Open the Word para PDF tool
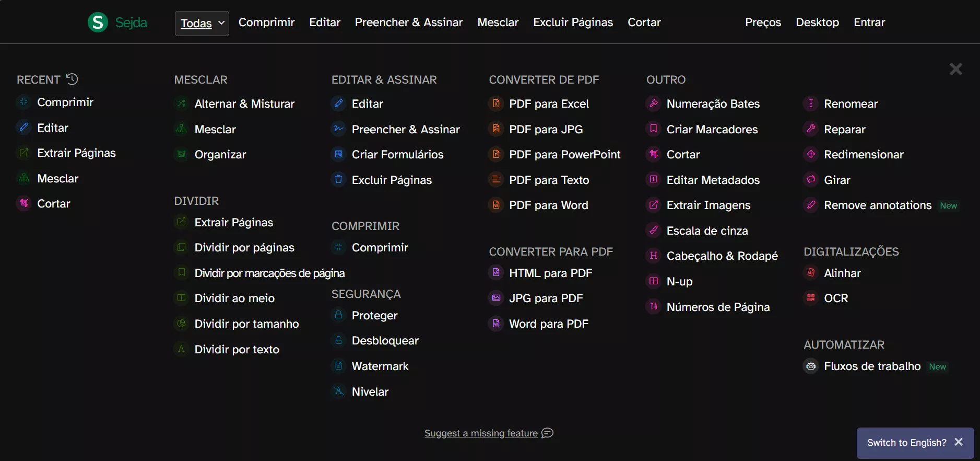Viewport: 980px width, 461px height. (548, 324)
